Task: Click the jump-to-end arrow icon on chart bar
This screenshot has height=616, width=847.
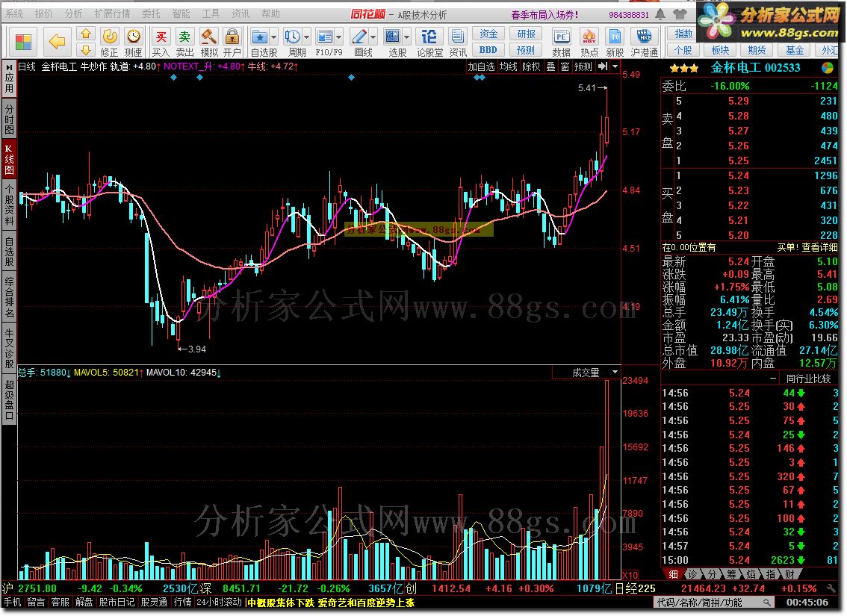Action: pyautogui.click(x=603, y=66)
